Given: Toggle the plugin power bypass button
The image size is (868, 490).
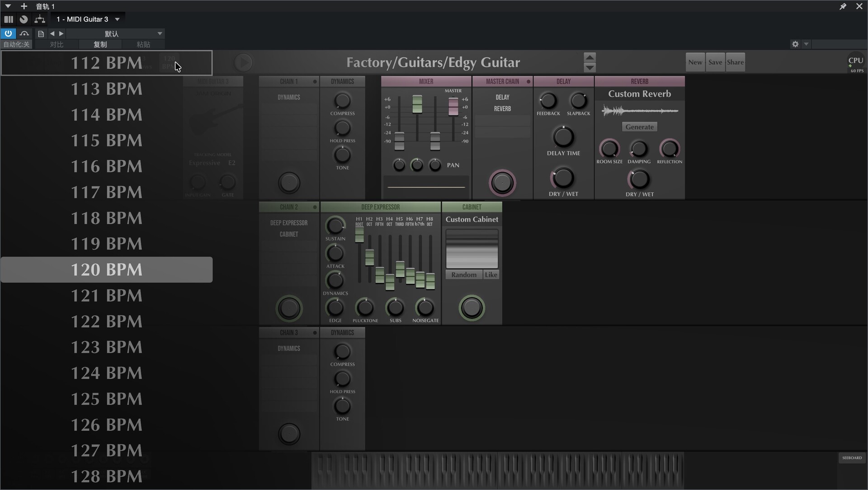Looking at the screenshot, I should coord(8,33).
